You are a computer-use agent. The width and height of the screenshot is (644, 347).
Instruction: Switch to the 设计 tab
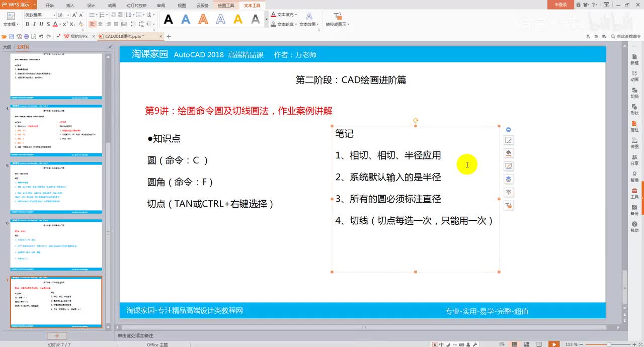(91, 5)
